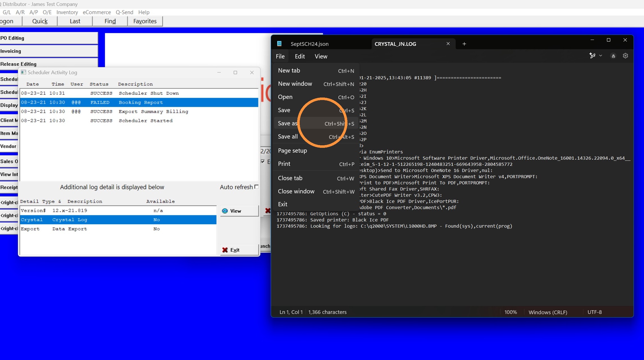Maximize the Notepad window
The image size is (644, 360).
point(609,40)
